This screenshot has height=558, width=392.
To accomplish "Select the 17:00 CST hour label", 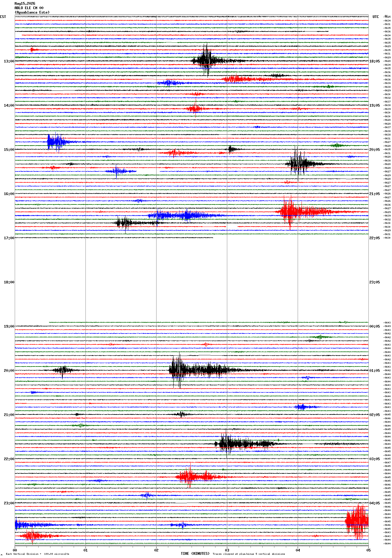I will coord(9,238).
